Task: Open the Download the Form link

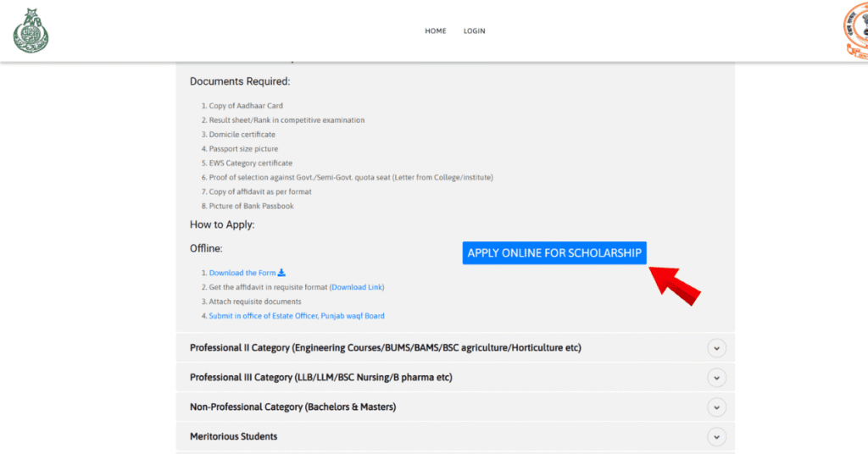Action: pos(242,273)
